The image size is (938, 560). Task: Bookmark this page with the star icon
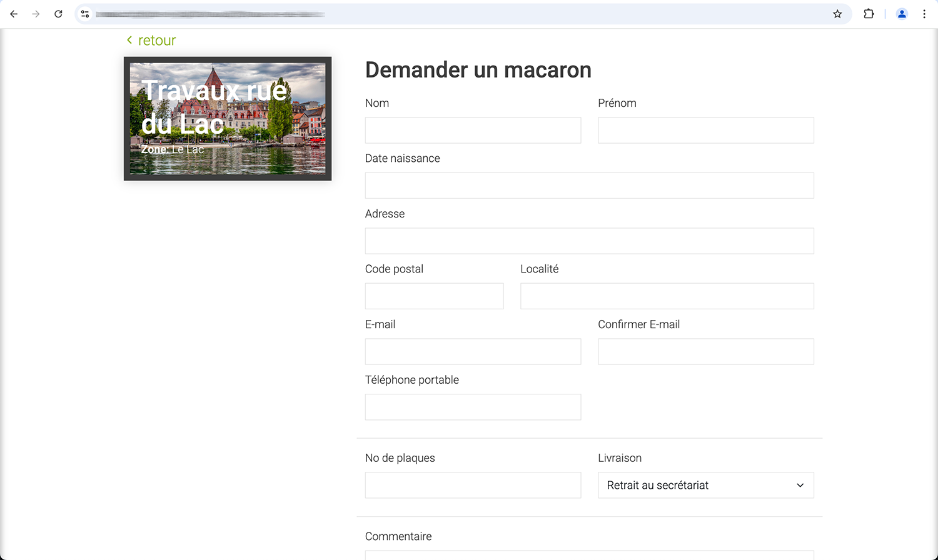(837, 14)
